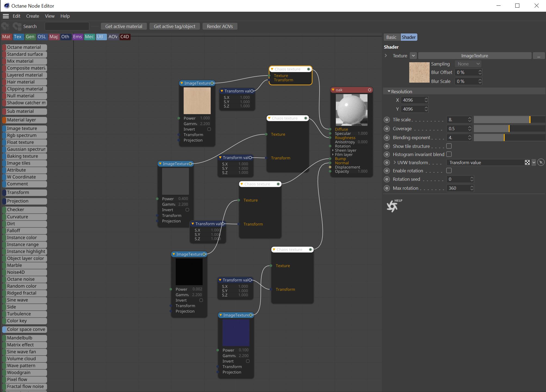
Task: Open the Create menu
Action: [x=32, y=16]
